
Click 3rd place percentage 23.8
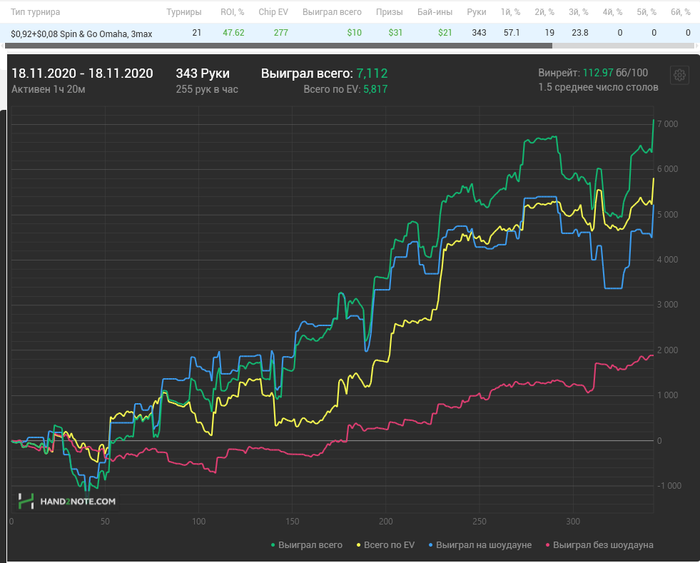580,33
